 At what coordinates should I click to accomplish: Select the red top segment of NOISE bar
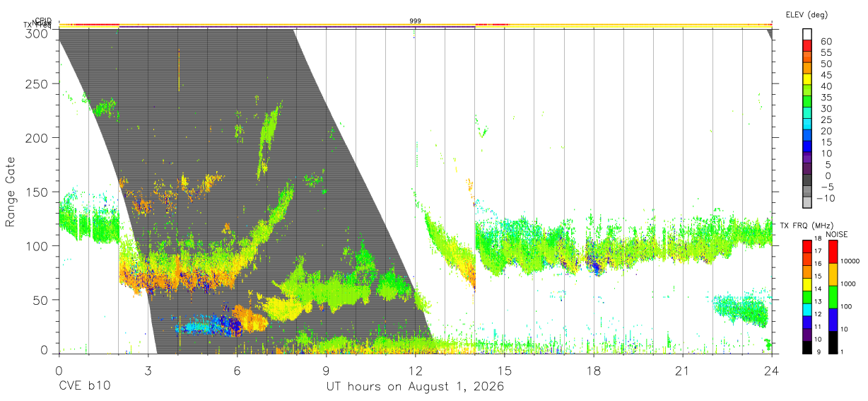pos(833,251)
